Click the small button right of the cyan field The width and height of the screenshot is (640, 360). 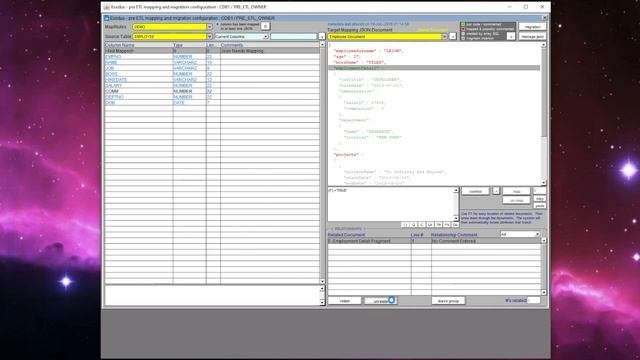[x=322, y=37]
